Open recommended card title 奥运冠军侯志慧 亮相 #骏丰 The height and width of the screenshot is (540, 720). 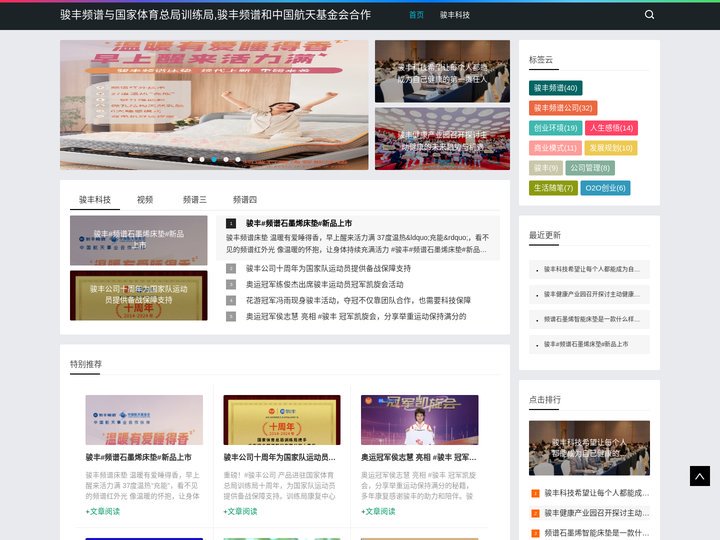419,457
